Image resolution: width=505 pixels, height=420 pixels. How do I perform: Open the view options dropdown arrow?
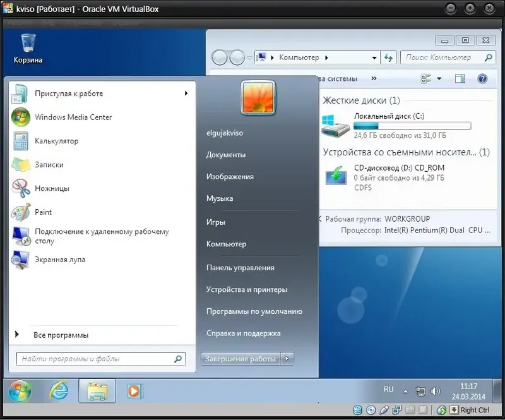(439, 79)
